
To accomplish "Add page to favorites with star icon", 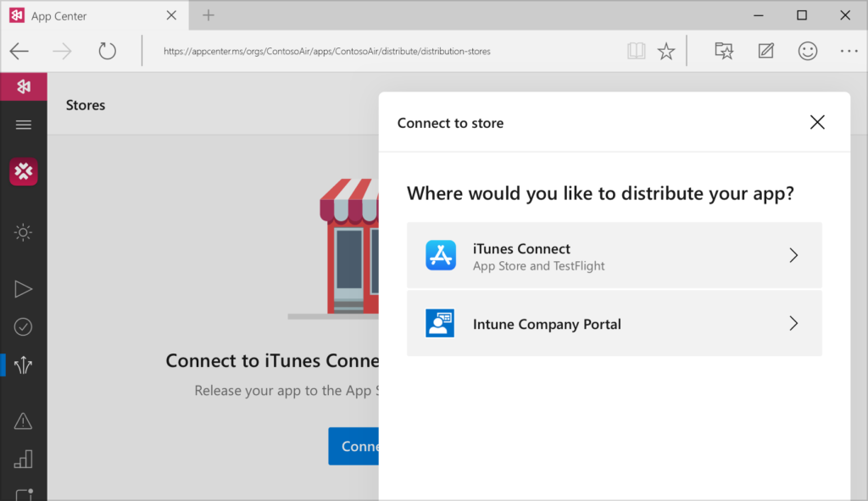I will (x=666, y=50).
